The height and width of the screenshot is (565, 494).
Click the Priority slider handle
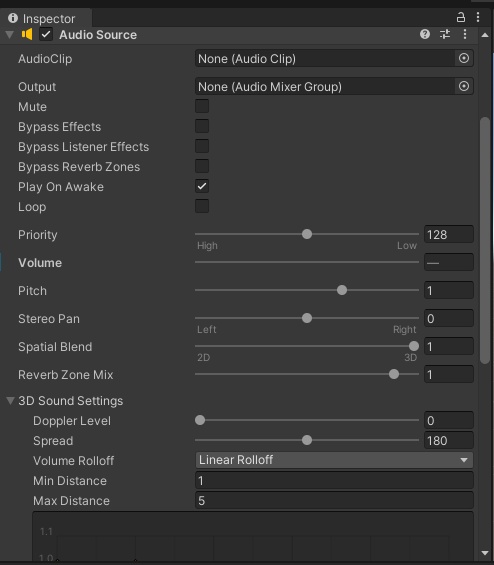point(307,234)
